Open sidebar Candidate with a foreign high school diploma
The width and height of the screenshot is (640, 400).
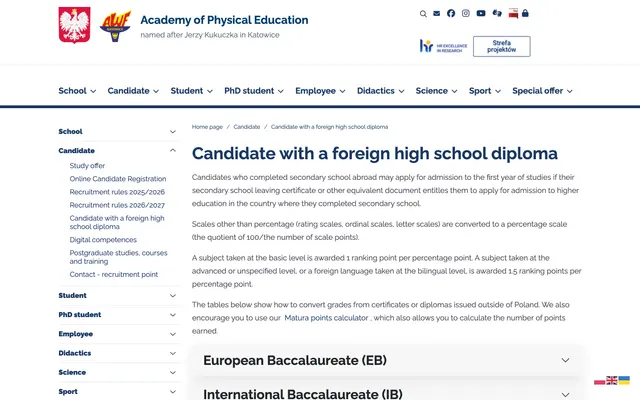[117, 222]
